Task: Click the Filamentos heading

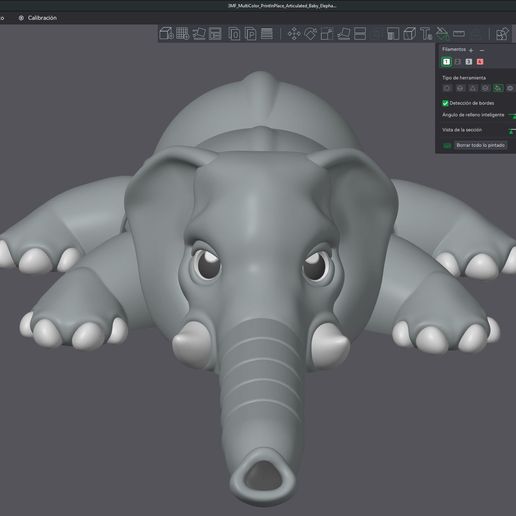Action: [454, 49]
